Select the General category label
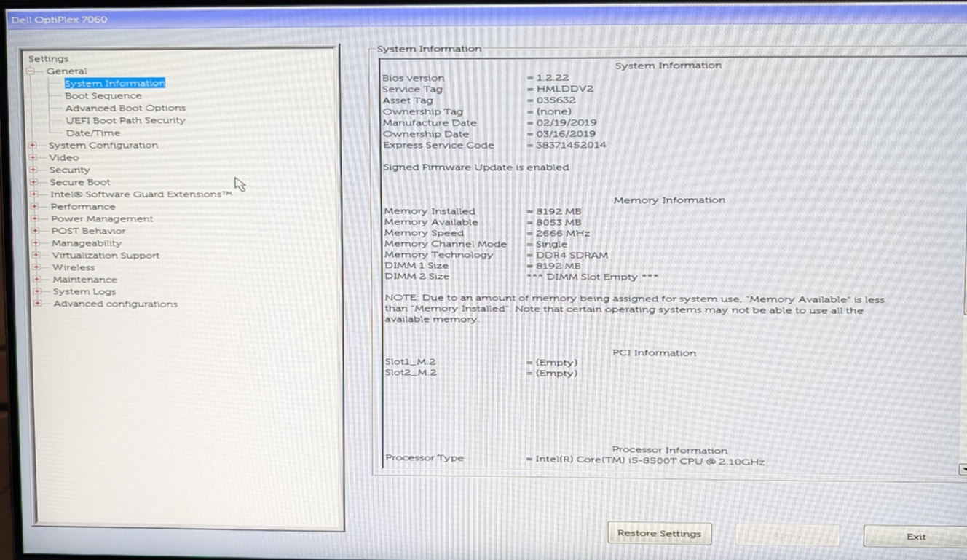The height and width of the screenshot is (560, 967). click(66, 71)
